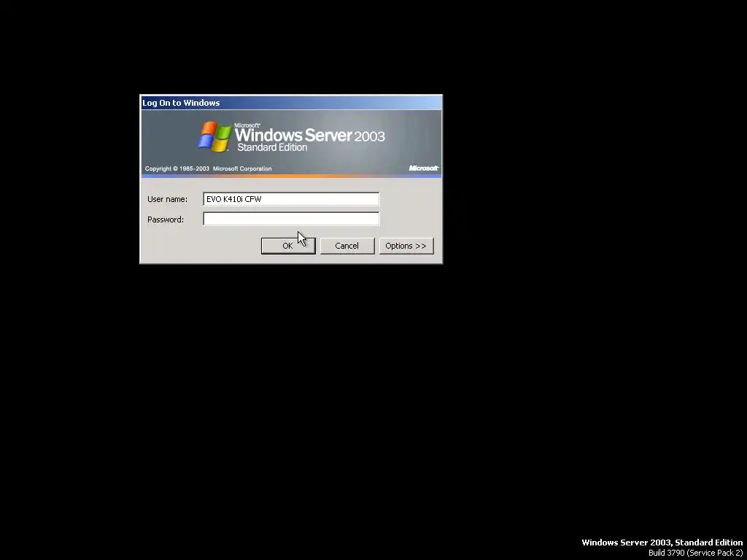Click 'Windows Server 2003' banner heading
The width and height of the screenshot is (747, 560).
coord(309,135)
